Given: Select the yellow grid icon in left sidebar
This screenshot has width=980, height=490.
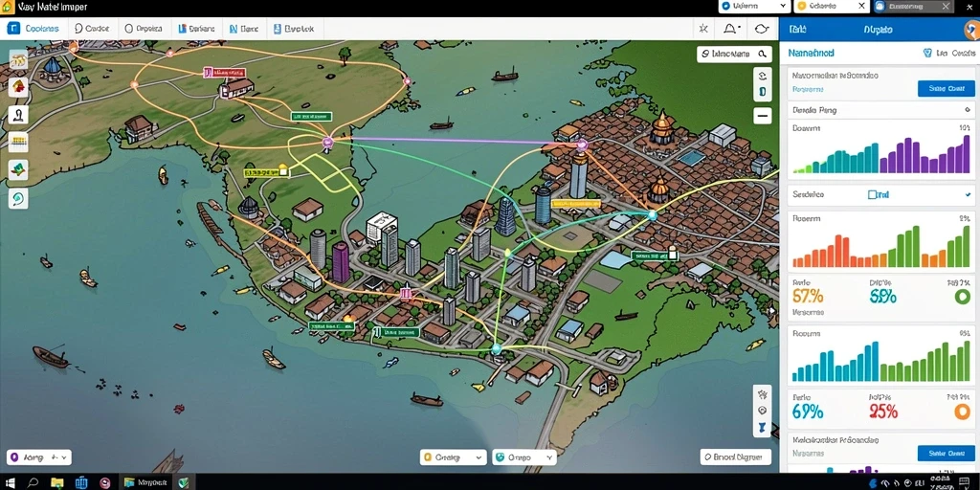Looking at the screenshot, I should (18, 142).
